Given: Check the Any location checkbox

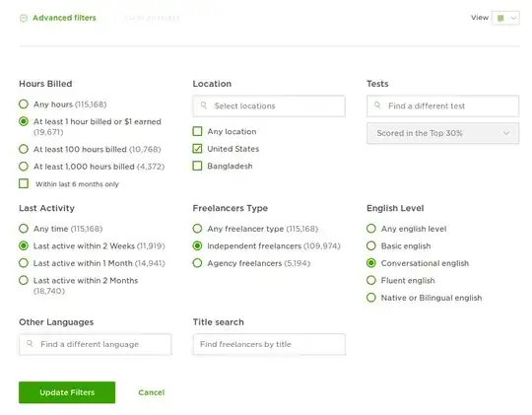Looking at the screenshot, I should click(197, 131).
